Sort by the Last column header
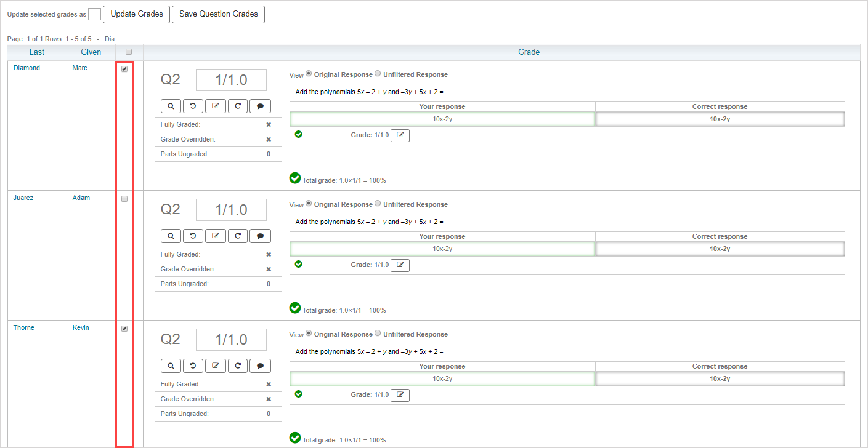 [37, 52]
